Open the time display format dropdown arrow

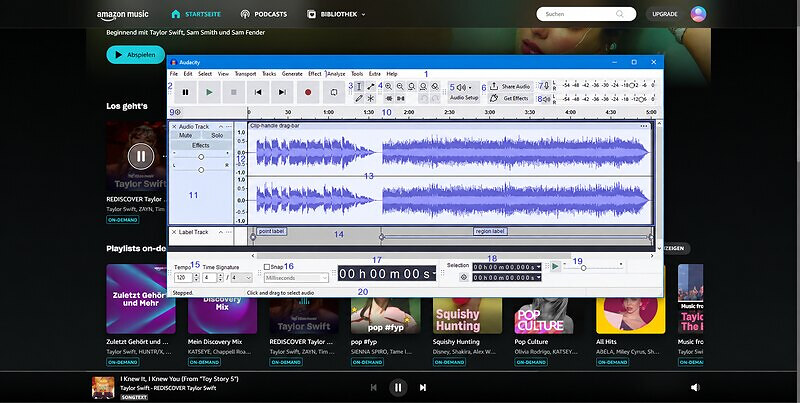coord(434,274)
